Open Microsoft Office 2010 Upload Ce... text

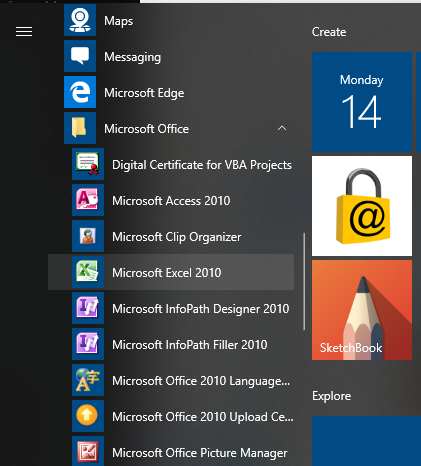click(x=203, y=417)
